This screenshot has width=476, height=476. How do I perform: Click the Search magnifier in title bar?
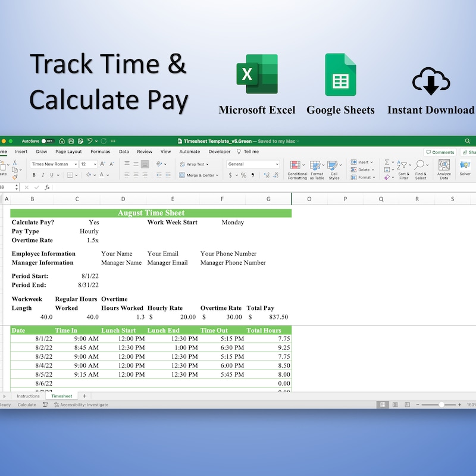[468, 141]
